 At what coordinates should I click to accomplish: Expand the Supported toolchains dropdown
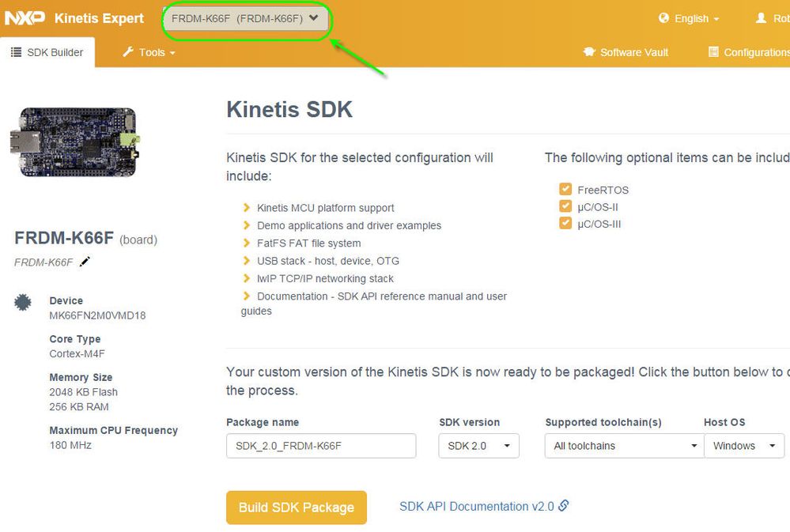[x=624, y=446]
